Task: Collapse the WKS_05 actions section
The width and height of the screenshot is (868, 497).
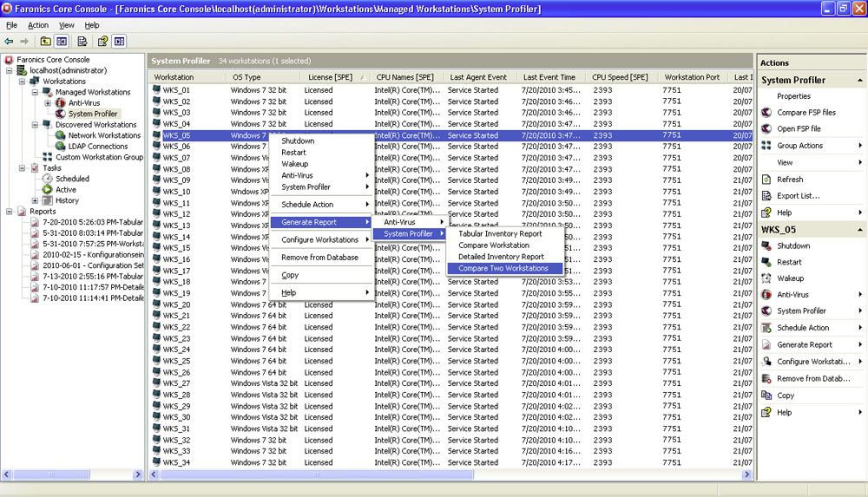Action: pyautogui.click(x=859, y=230)
